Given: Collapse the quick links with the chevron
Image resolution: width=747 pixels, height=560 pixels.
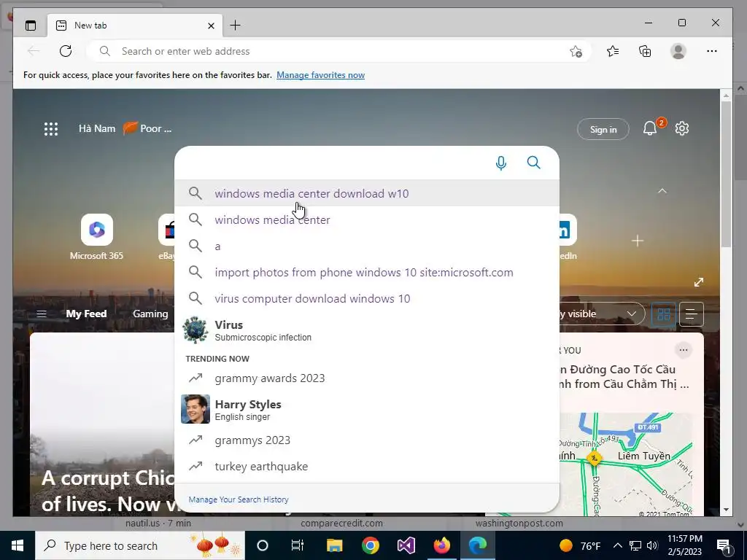Looking at the screenshot, I should pos(662,191).
